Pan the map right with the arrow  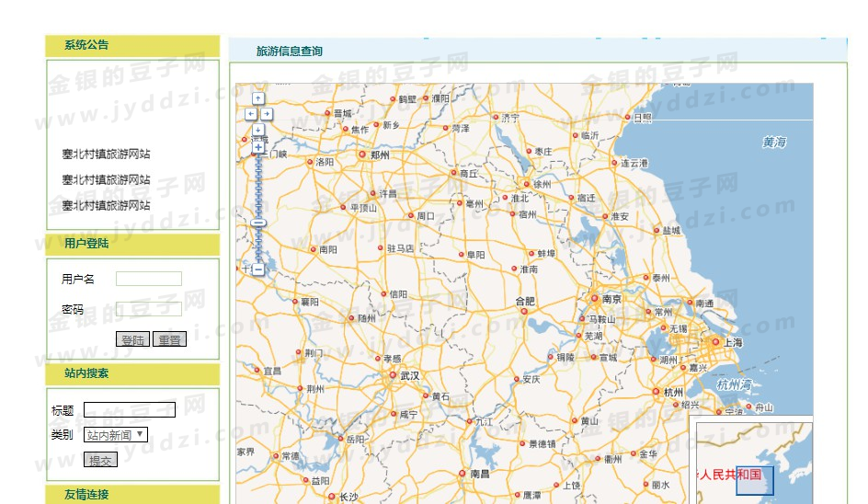[x=267, y=113]
